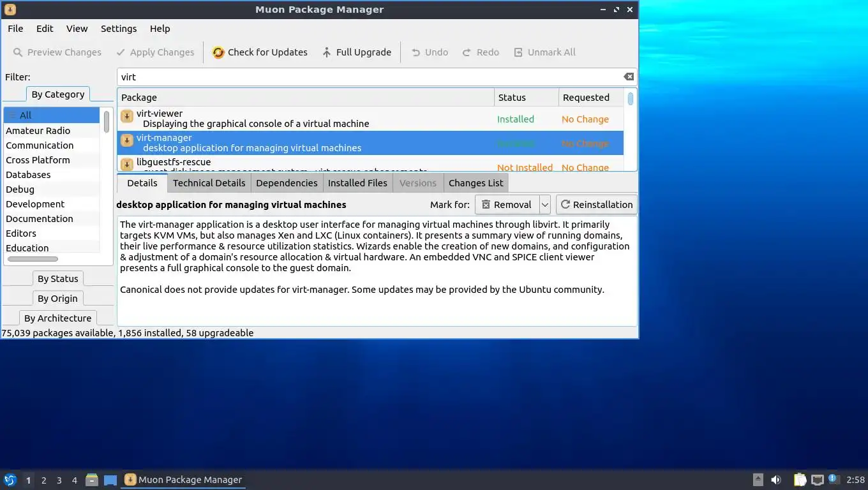Image resolution: width=868 pixels, height=490 pixels.
Task: Select the Development category
Action: (52, 204)
